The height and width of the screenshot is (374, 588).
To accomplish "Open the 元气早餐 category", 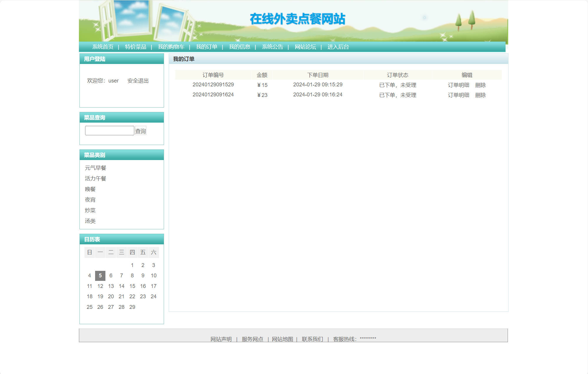I will point(95,168).
